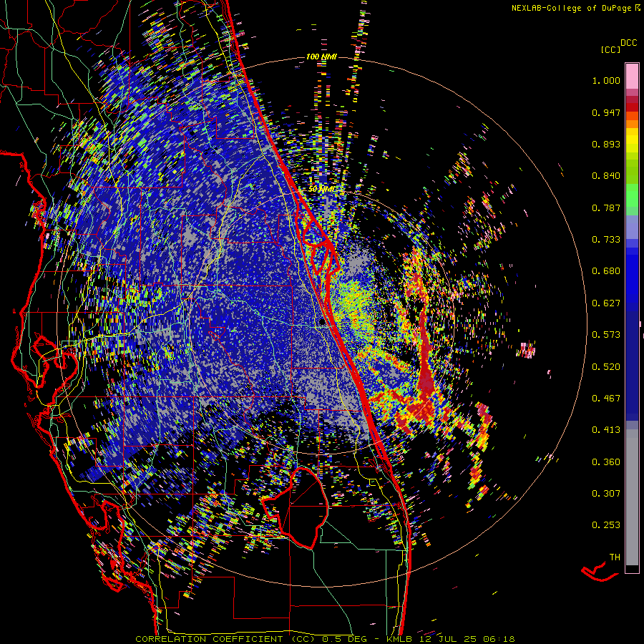
Task: Select the 0.787 scale value
Action: (606, 208)
